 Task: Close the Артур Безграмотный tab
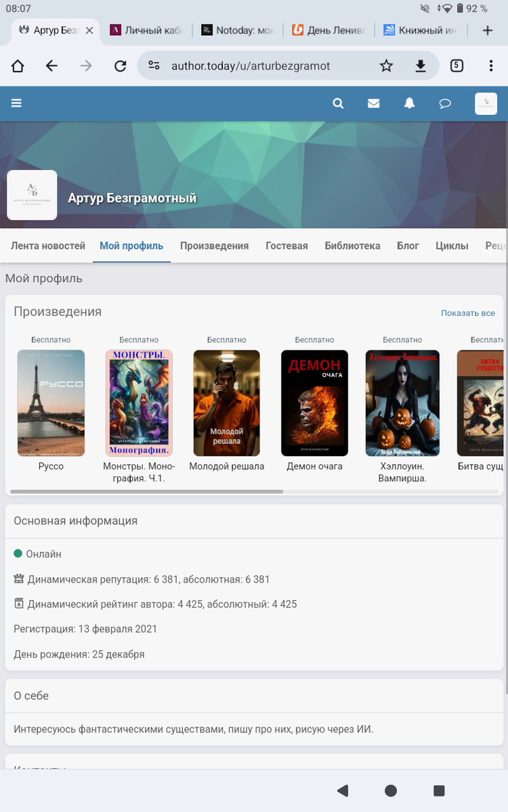89,30
